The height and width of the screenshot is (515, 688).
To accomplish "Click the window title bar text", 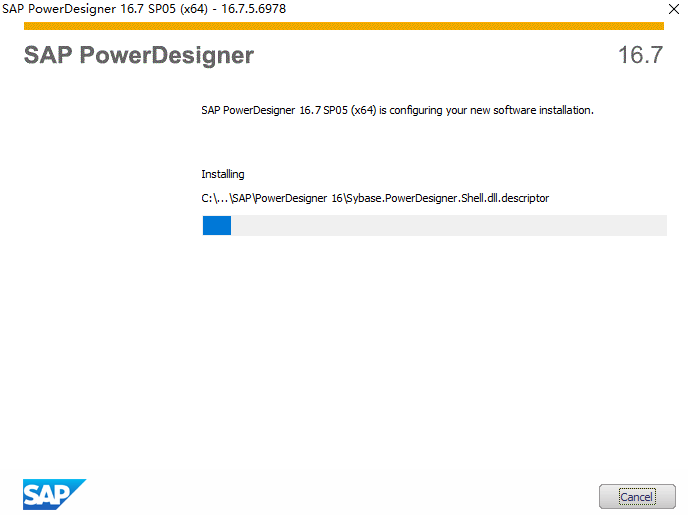I will [x=144, y=9].
